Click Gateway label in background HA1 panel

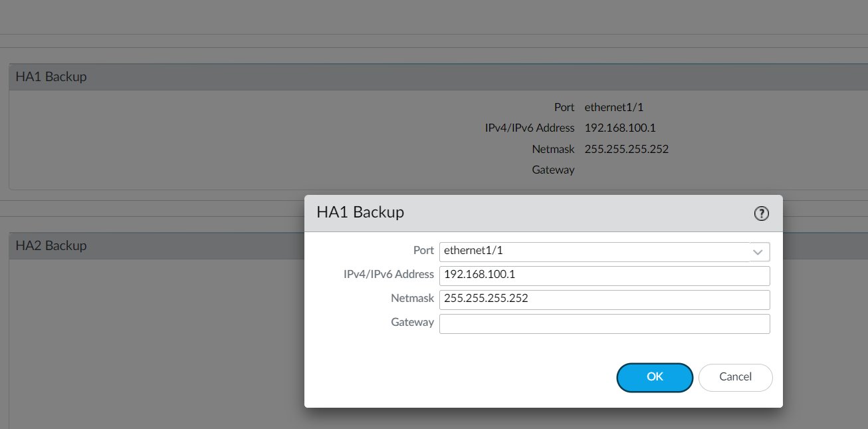(x=553, y=170)
